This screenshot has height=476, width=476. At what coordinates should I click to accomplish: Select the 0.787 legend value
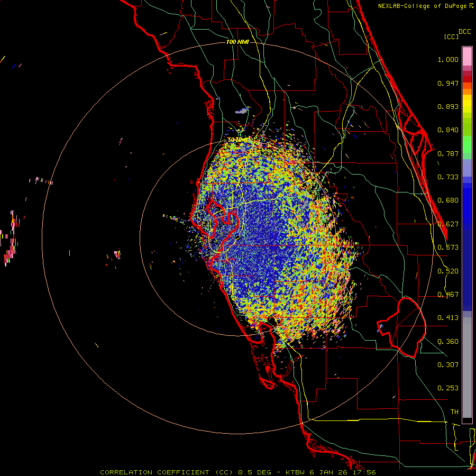click(448, 153)
